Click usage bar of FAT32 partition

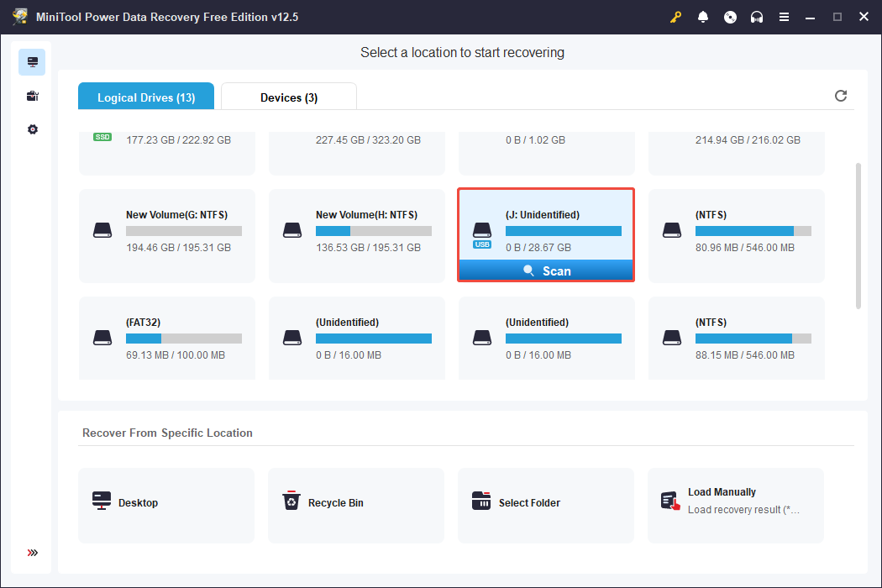(x=184, y=339)
